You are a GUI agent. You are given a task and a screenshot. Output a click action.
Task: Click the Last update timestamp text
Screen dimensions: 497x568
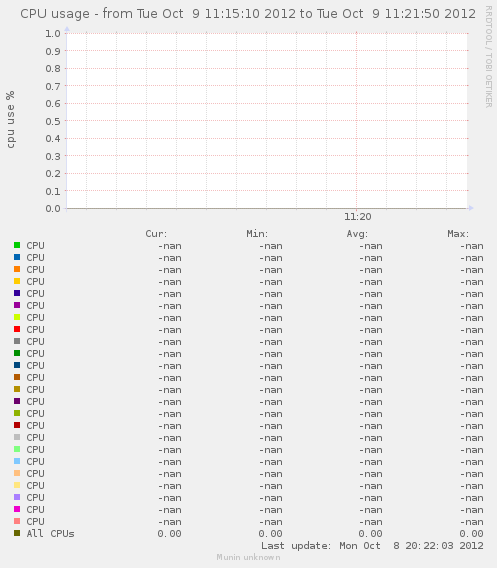[x=372, y=546]
